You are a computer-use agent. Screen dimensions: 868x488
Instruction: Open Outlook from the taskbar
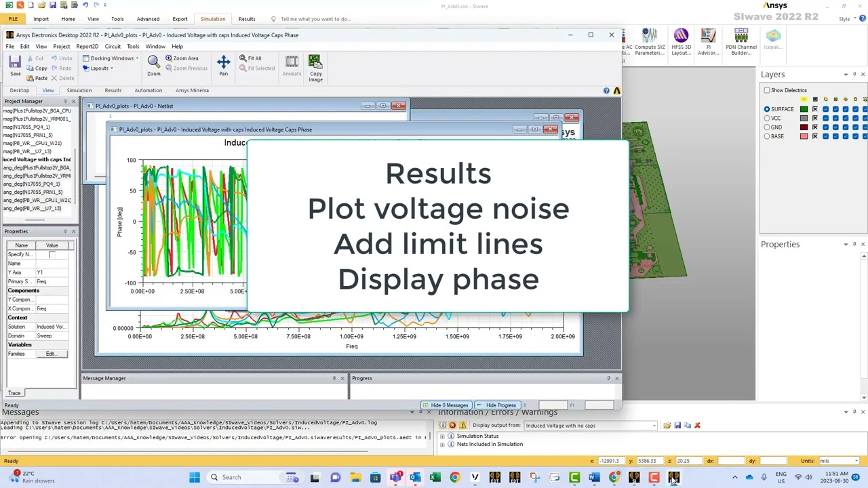click(x=415, y=477)
